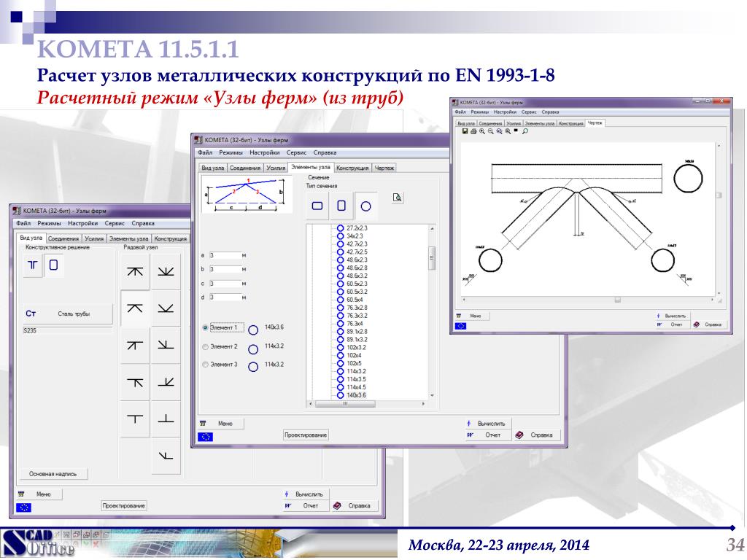Click Вычислить button in drawing window
The height and width of the screenshot is (560, 747).
coord(672,316)
